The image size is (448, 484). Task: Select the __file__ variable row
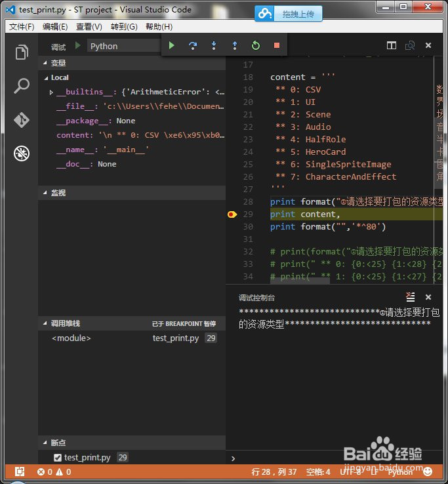point(132,106)
